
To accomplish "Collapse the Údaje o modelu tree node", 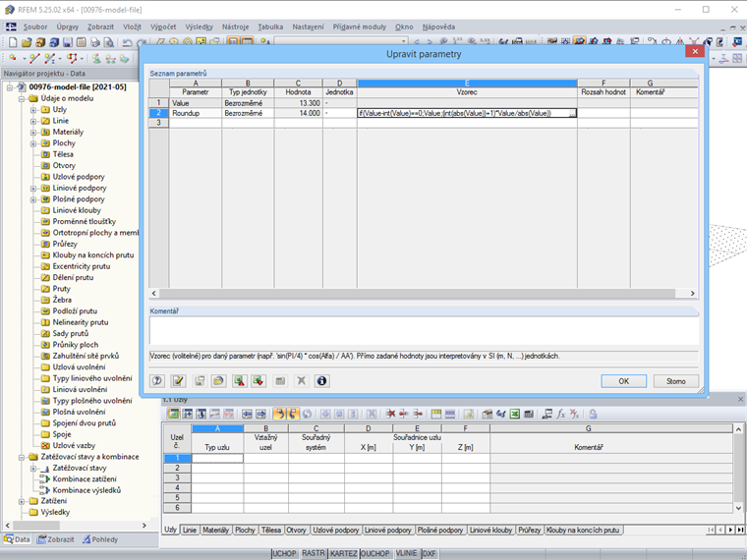I will pyautogui.click(x=22, y=98).
